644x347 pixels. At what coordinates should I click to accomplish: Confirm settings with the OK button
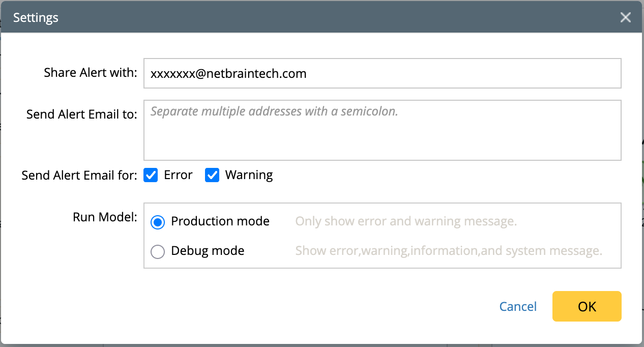coord(587,306)
